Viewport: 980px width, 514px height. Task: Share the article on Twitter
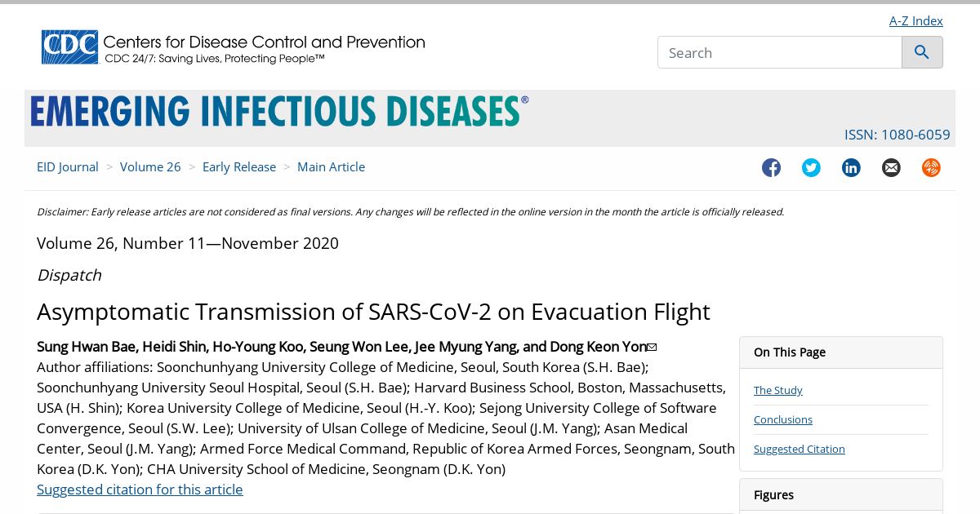coord(811,167)
